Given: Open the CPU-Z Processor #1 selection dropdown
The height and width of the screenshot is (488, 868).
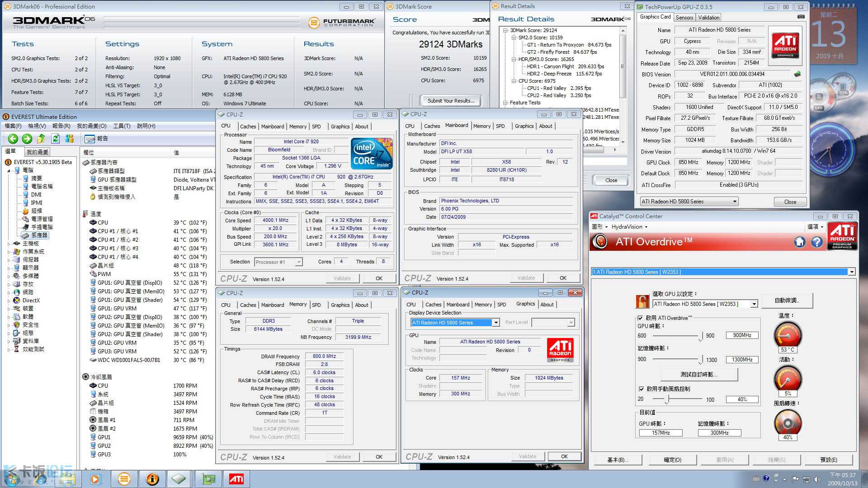Looking at the screenshot, I should click(298, 262).
